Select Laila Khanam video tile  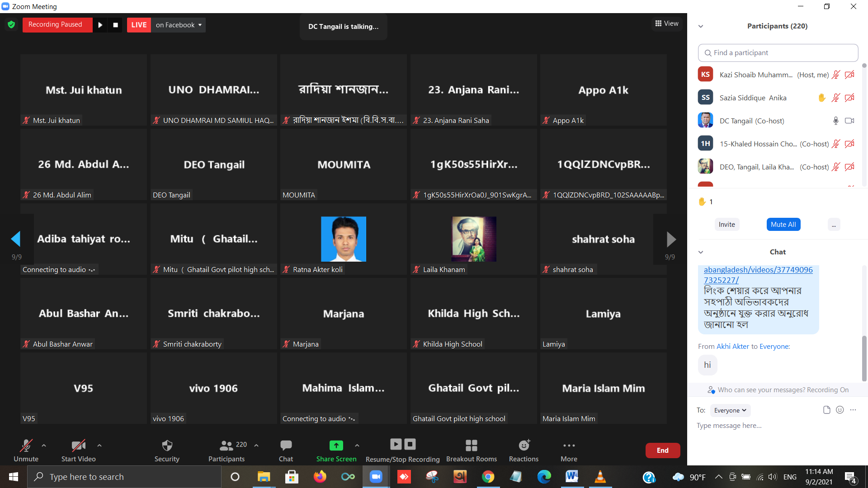coord(474,239)
